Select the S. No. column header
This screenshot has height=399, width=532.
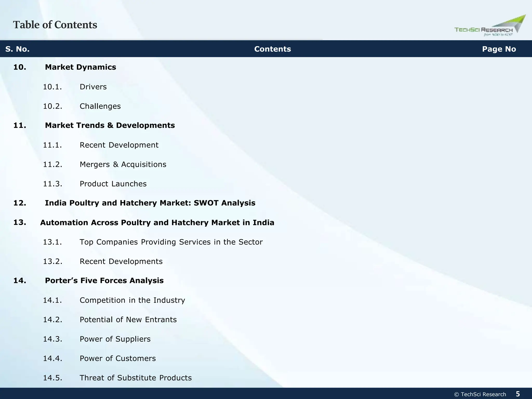17,49
